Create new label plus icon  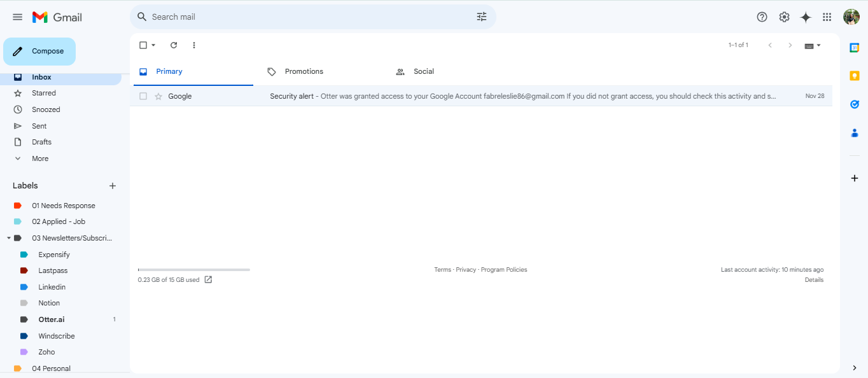point(113,186)
